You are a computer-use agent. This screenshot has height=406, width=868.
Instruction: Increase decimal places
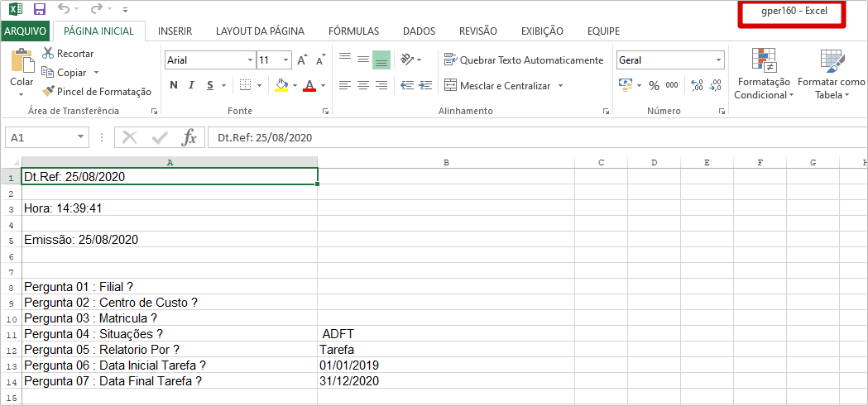698,85
